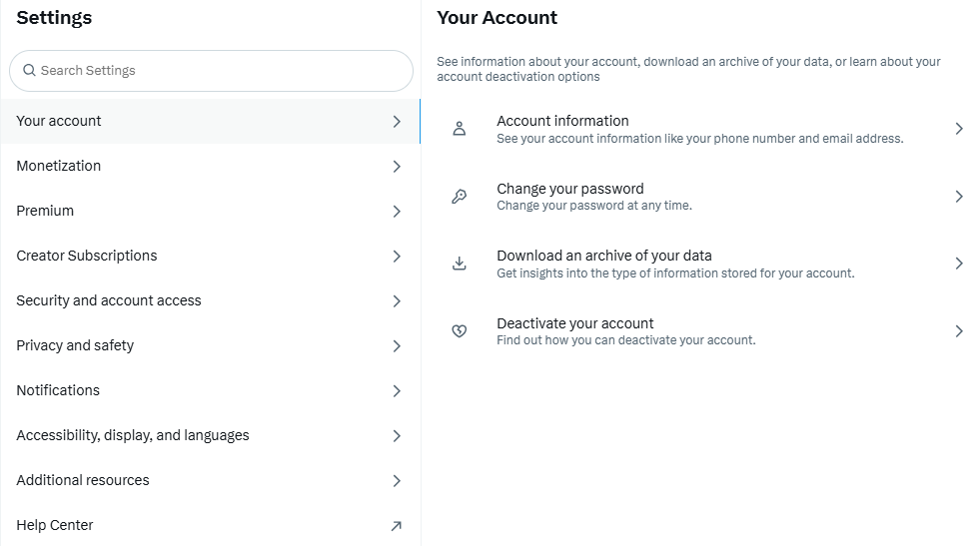980x546 pixels.
Task: Click the person icon beside Account information
Action: pyautogui.click(x=460, y=129)
